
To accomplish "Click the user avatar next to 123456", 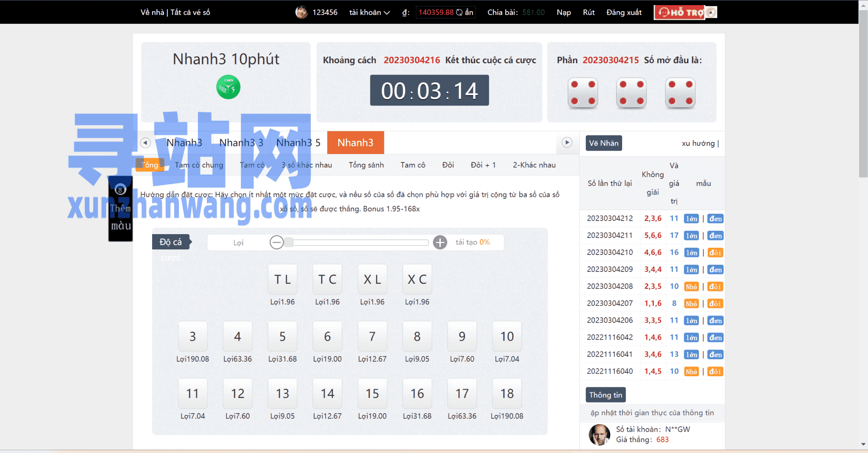I will (301, 12).
